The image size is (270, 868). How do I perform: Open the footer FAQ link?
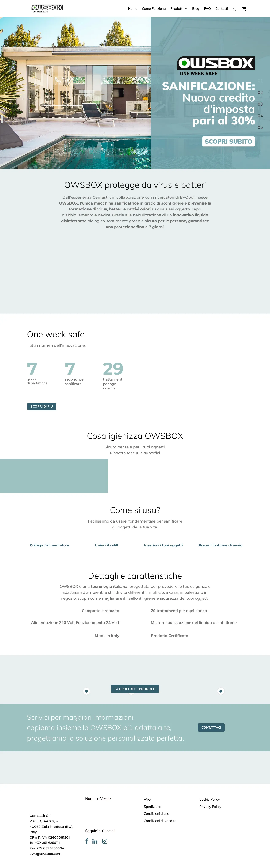(147, 799)
